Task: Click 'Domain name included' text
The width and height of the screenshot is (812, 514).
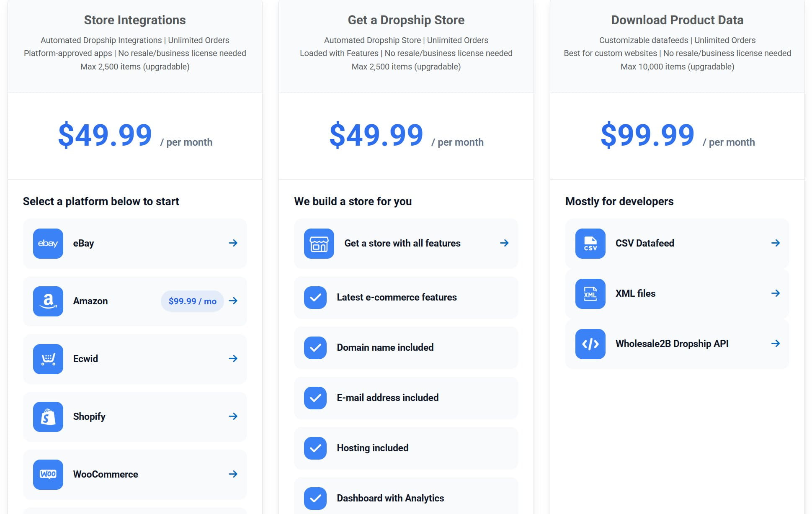Action: click(x=385, y=347)
